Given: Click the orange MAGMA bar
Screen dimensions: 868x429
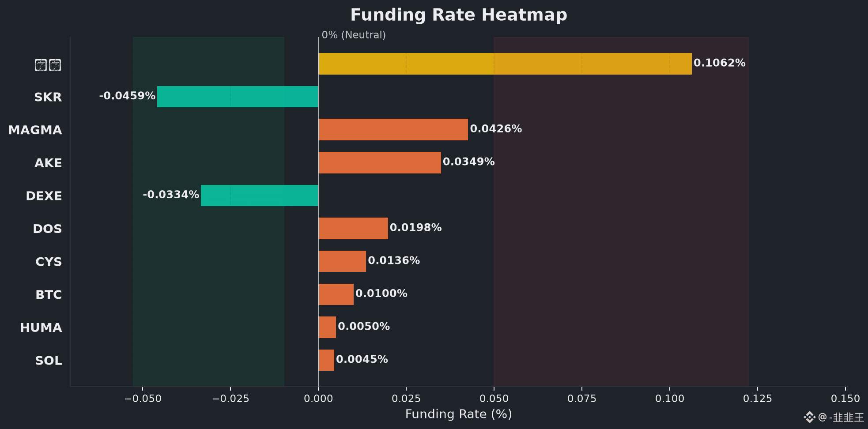Looking at the screenshot, I should (393, 130).
